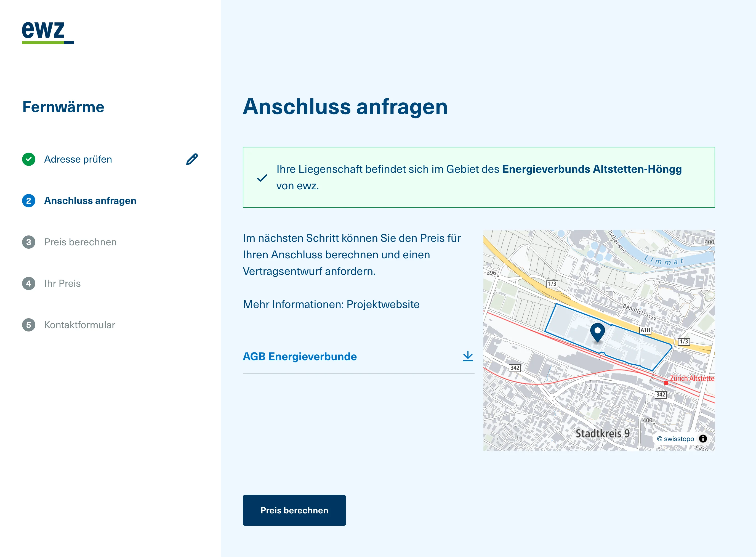Screen dimensions: 756x557
Task: Click the Fernwärme heading
Action: coord(63,107)
